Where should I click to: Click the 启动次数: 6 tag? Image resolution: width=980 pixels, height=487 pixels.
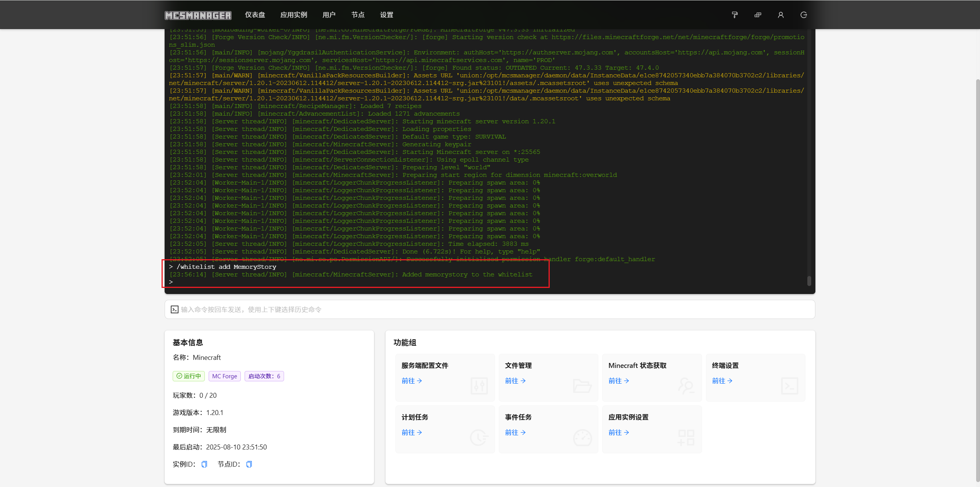(x=264, y=376)
